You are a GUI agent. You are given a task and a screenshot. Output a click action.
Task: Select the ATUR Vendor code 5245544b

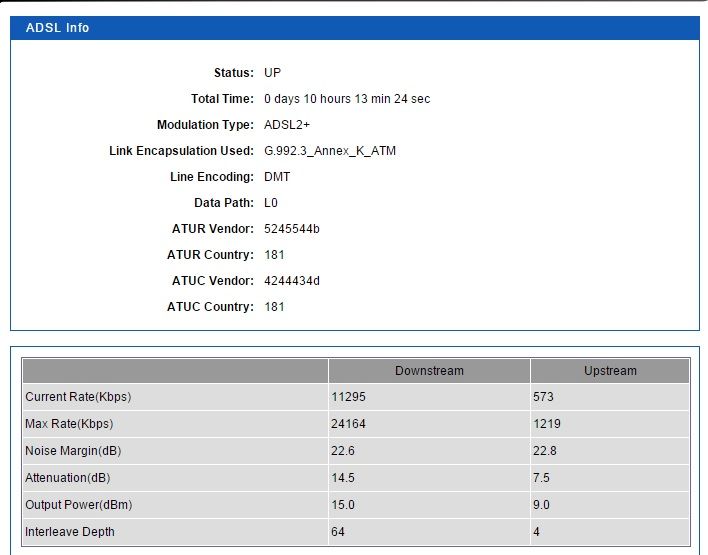point(292,229)
